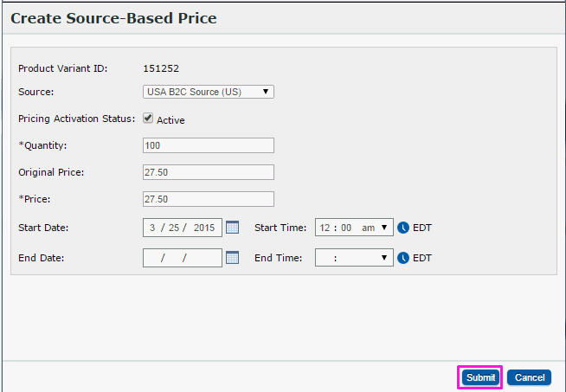Click the Active label text
Viewport: 566px width, 392px height.
(170, 120)
